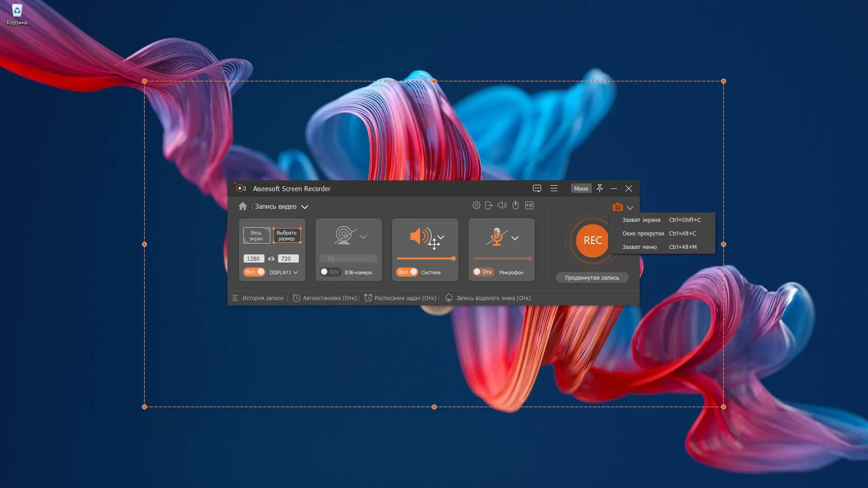Expand the Запись видео mode dropdown
Viewport: 868px width, 488px height.
click(305, 207)
